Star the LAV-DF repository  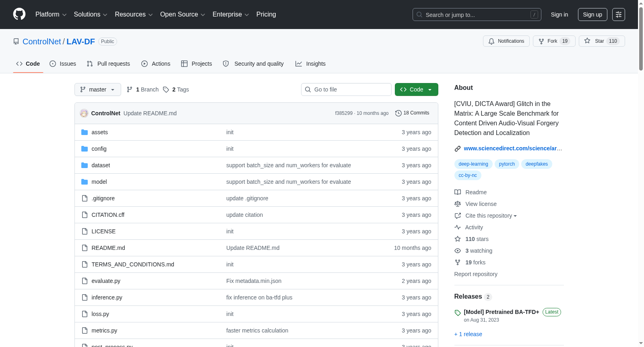[x=601, y=41]
